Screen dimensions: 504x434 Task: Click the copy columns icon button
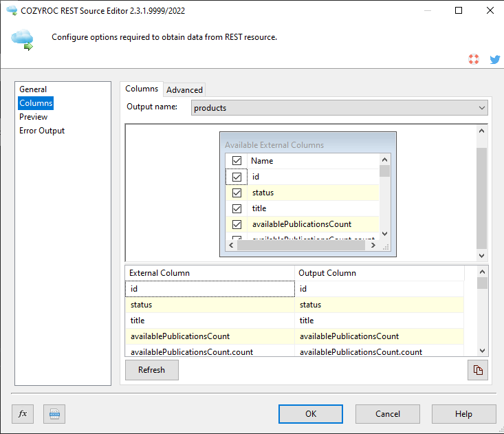[477, 369]
